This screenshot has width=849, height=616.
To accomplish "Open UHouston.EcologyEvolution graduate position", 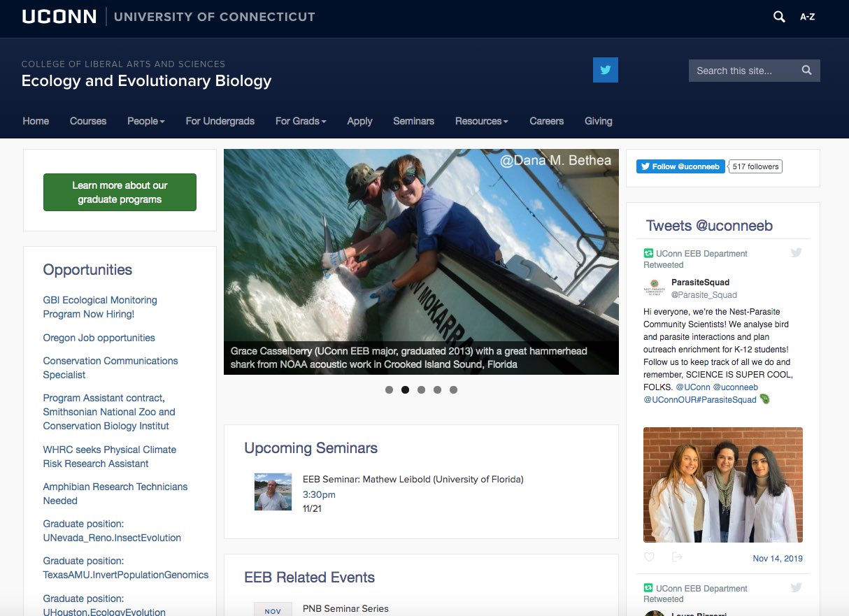I will [104, 606].
